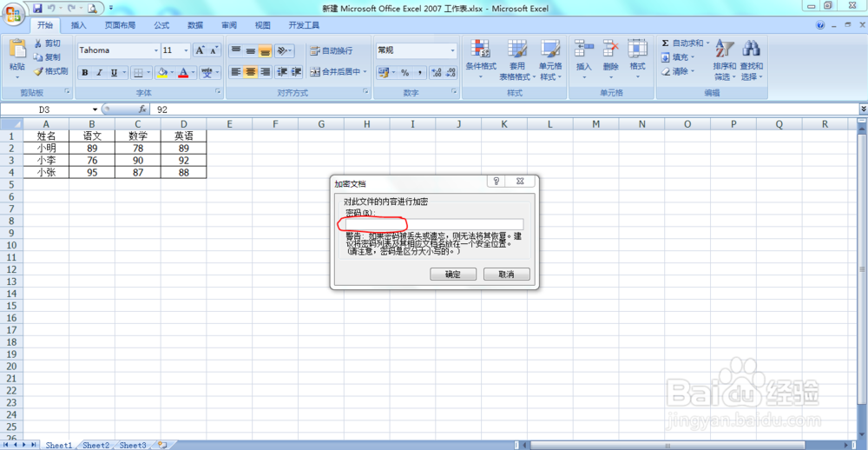868x450 pixels.
Task: Open Print Preview from the quick access toolbar
Action: [x=92, y=9]
